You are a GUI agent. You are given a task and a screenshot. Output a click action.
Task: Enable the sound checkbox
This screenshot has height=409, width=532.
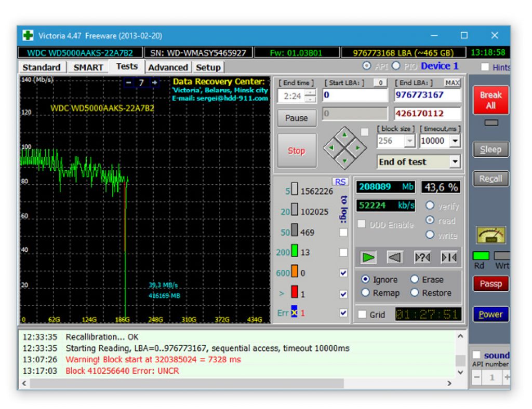click(x=476, y=355)
